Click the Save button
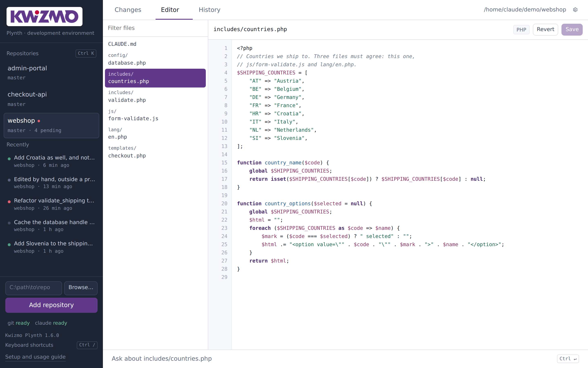This screenshot has height=368, width=588. pos(572,29)
